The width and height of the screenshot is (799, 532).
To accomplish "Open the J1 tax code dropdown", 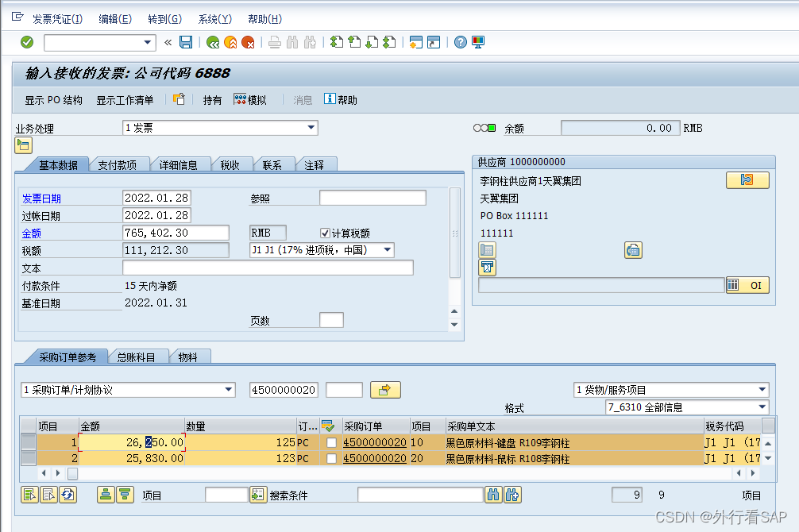I will click(x=388, y=249).
